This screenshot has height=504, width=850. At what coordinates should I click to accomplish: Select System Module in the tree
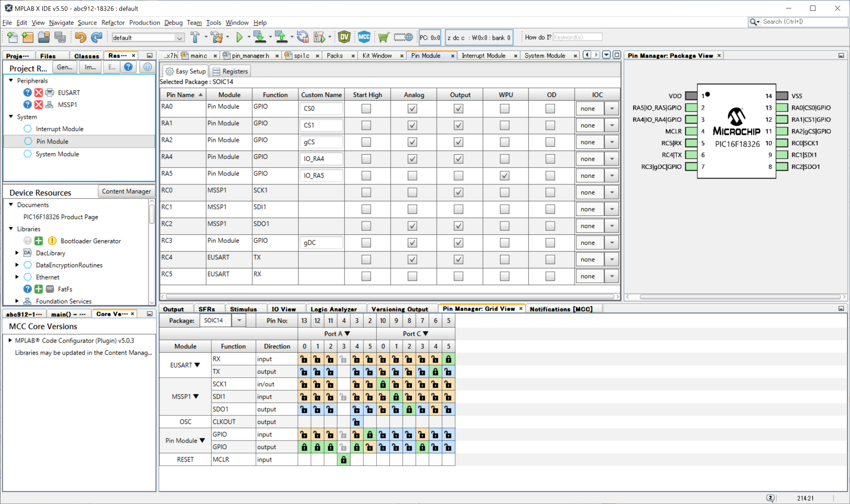click(57, 154)
